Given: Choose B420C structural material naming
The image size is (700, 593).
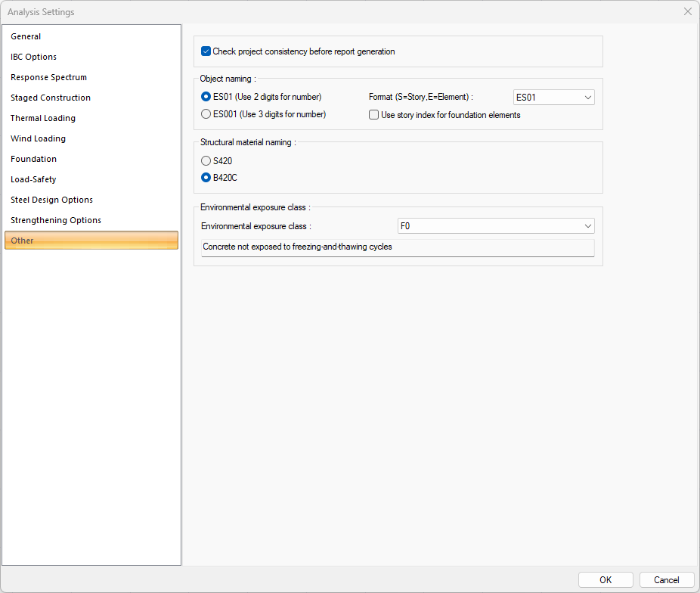Looking at the screenshot, I should click(206, 178).
